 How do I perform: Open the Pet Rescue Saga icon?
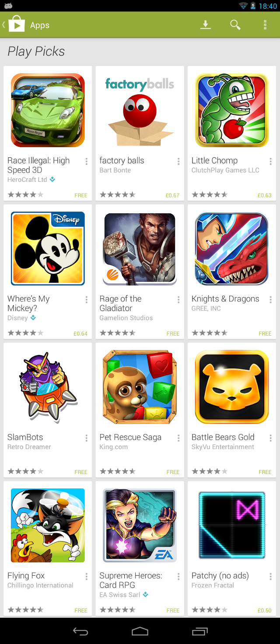140,387
